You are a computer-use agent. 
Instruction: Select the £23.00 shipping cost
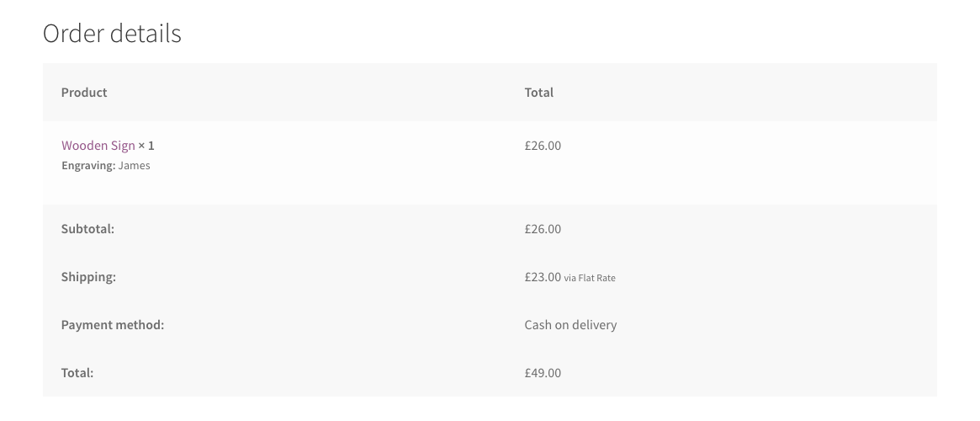pyautogui.click(x=543, y=277)
